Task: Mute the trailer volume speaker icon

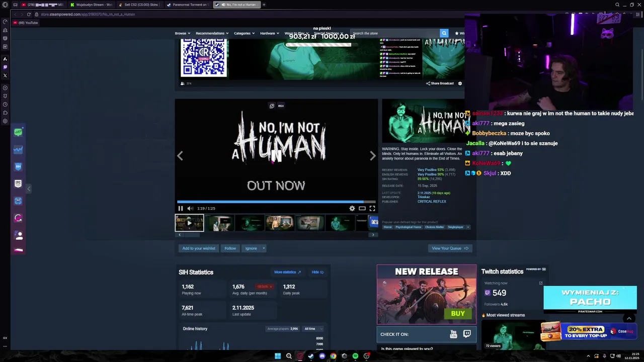Action: coord(190,208)
